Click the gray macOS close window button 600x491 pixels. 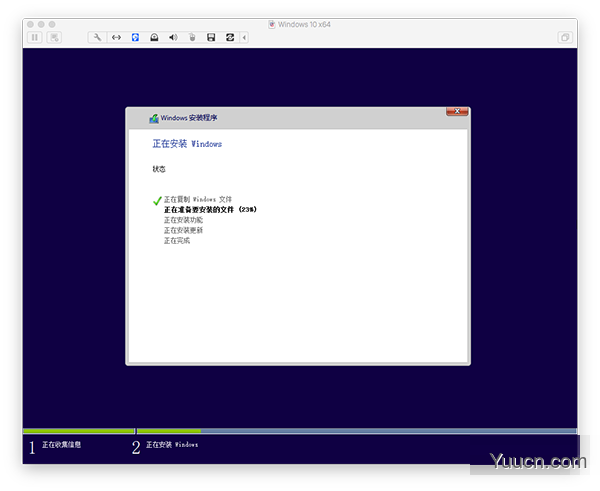(x=30, y=24)
